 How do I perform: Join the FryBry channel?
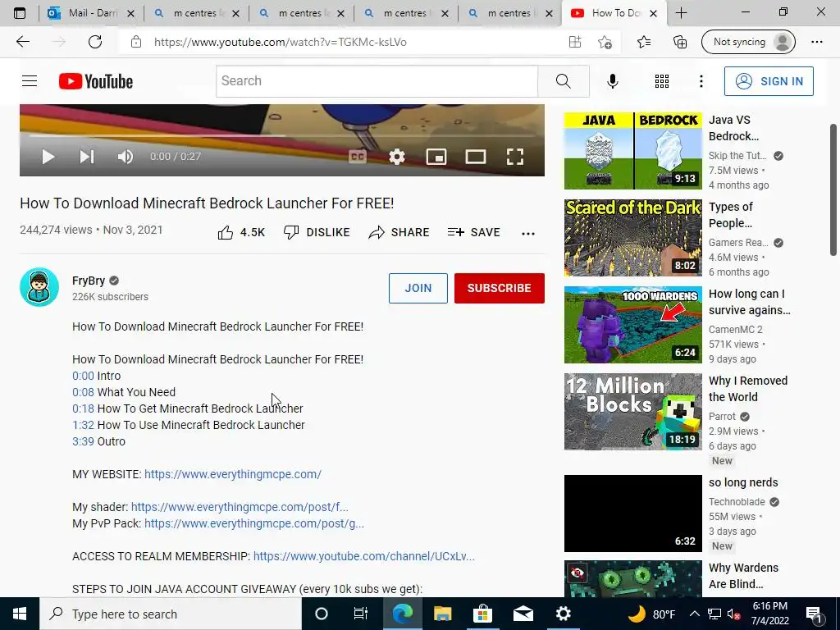[418, 288]
